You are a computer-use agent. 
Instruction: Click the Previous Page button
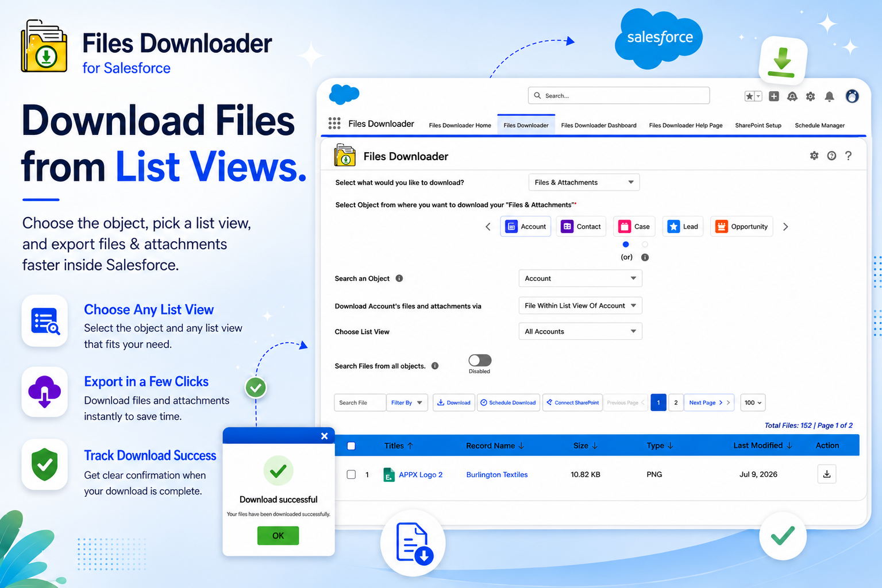pos(625,403)
